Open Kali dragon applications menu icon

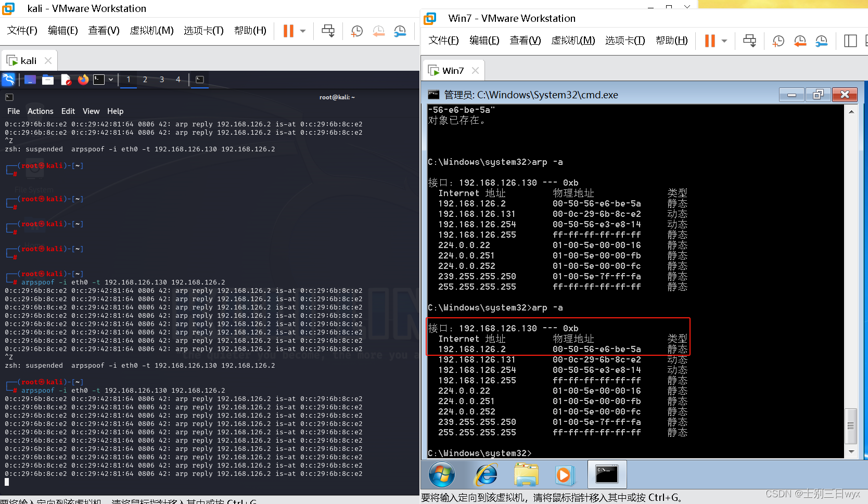point(9,80)
